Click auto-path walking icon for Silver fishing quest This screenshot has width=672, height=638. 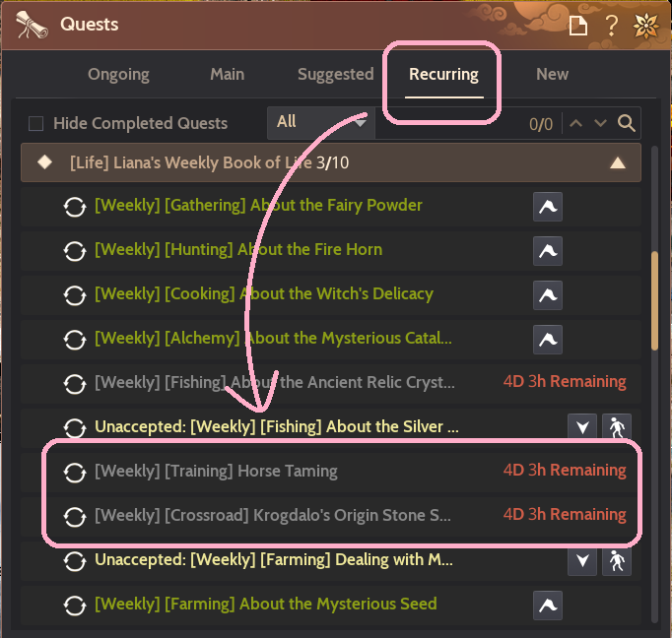click(x=616, y=427)
